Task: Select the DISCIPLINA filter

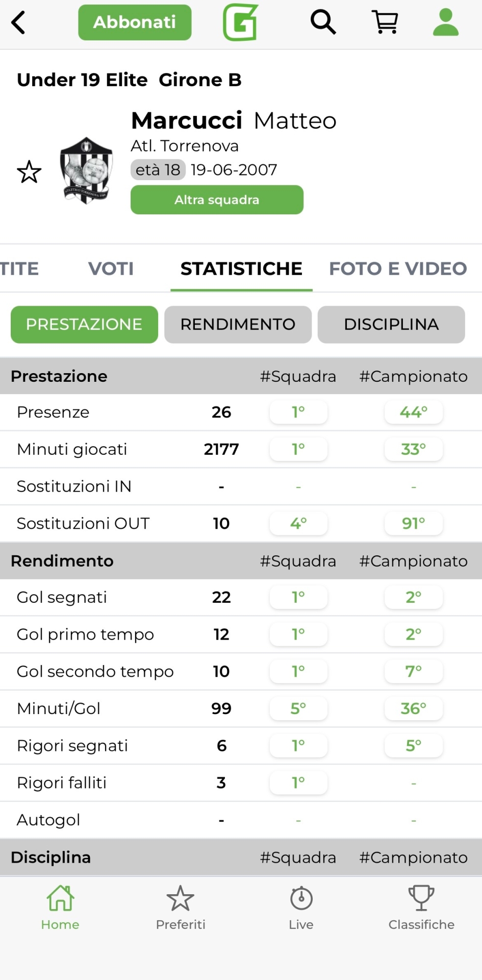Action: [391, 325]
